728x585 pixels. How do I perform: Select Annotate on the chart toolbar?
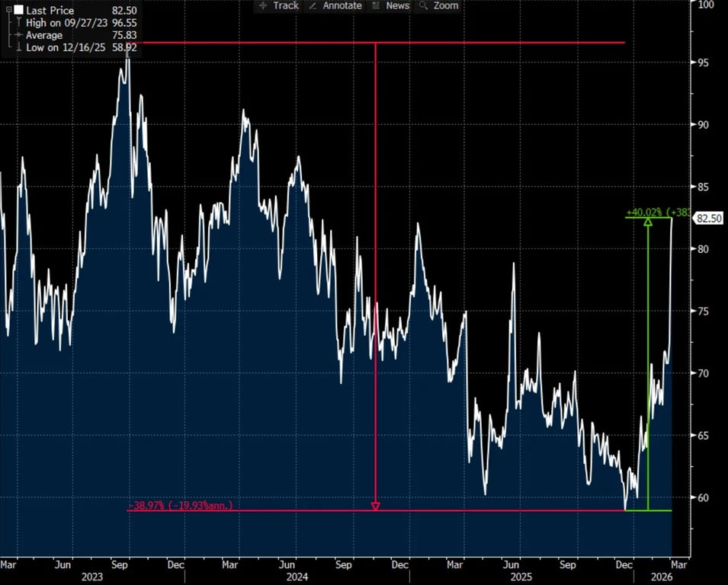342,6
